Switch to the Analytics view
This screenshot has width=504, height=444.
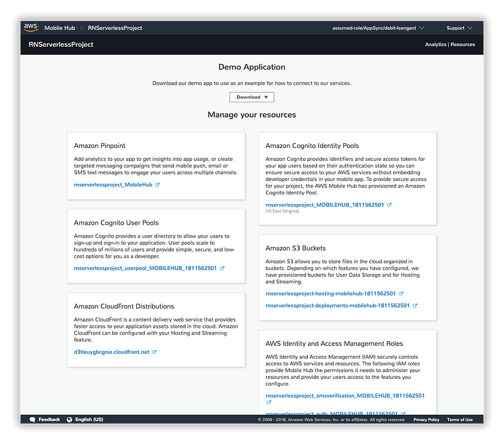coord(435,44)
